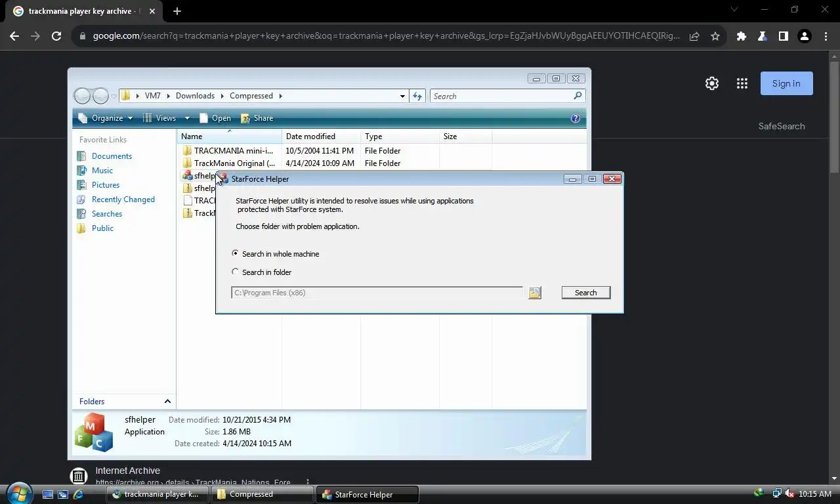This screenshot has width=840, height=504.
Task: Open the Organize menu in Explorer
Action: pyautogui.click(x=106, y=118)
